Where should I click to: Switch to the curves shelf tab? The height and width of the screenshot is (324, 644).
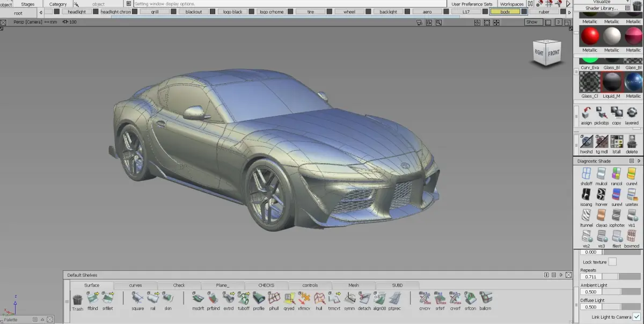click(136, 285)
